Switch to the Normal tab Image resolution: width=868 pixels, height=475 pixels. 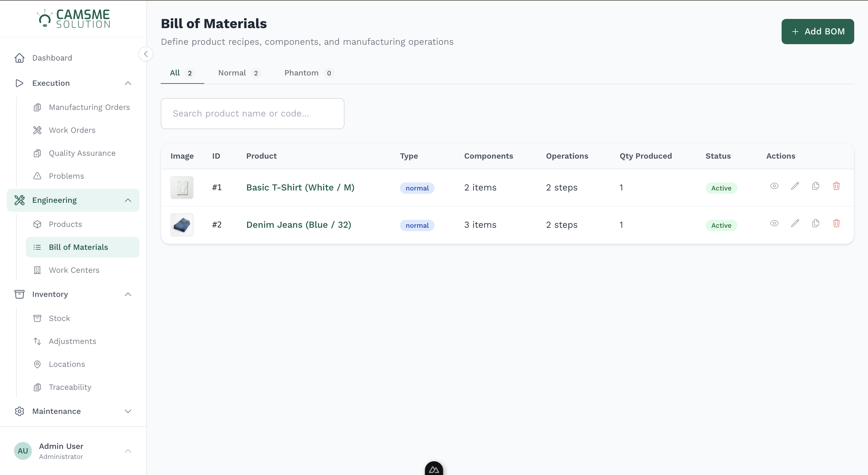click(x=232, y=73)
